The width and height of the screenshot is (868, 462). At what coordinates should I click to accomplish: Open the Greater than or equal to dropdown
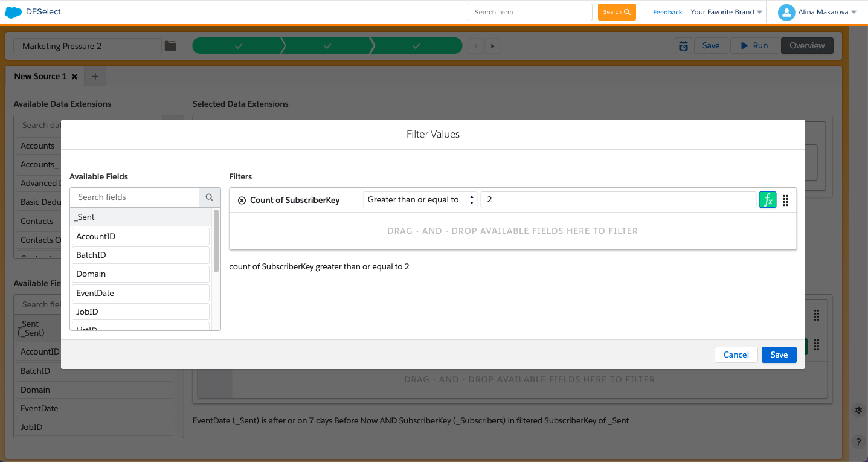[420, 200]
